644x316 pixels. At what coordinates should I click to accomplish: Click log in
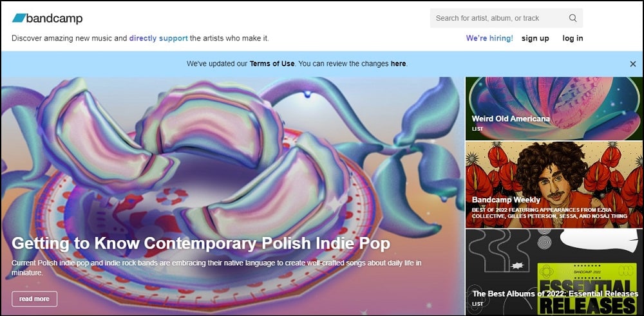point(573,38)
